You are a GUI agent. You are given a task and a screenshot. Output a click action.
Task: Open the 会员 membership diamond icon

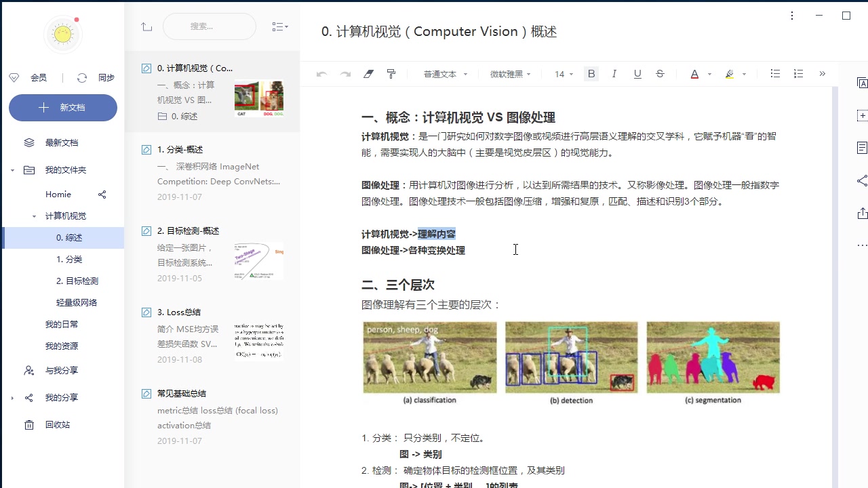(14, 78)
